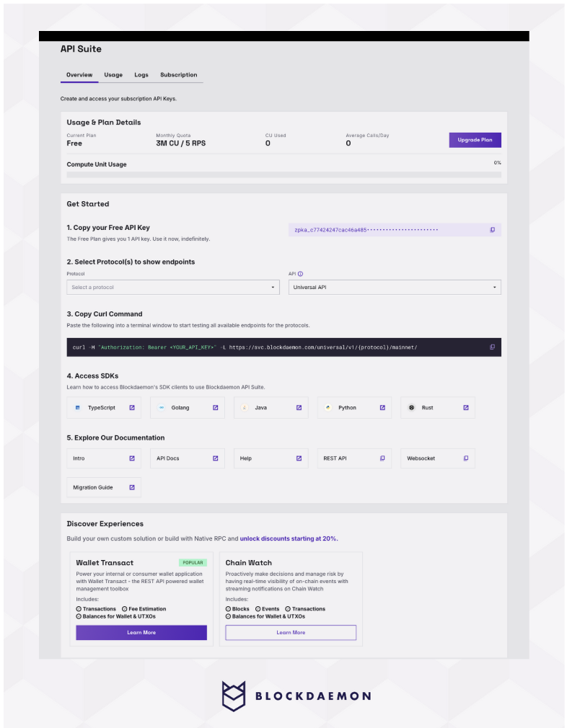Click the Upgrade Plan button
The width and height of the screenshot is (567, 728).
tap(475, 140)
